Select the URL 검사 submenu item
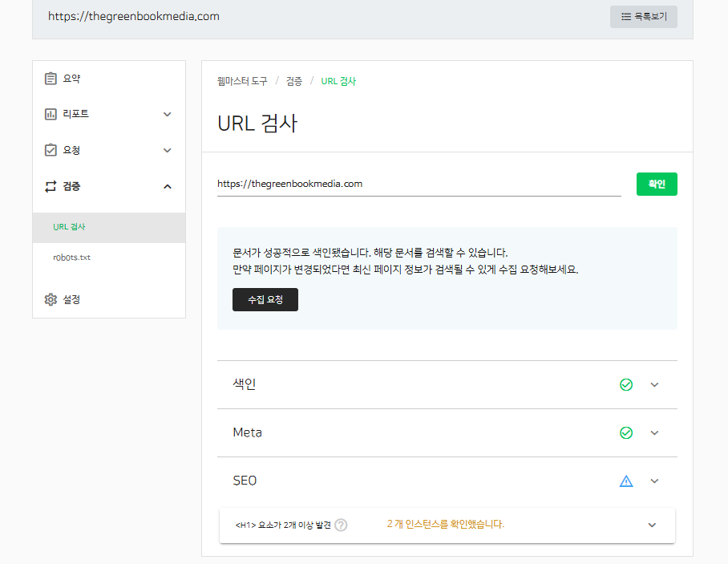Image resolution: width=728 pixels, height=564 pixels. 109,228
